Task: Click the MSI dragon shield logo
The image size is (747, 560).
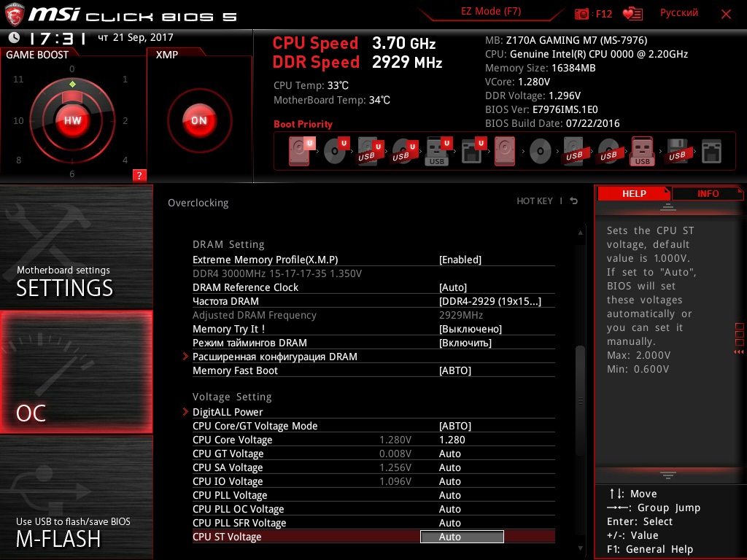Action: click(x=14, y=15)
